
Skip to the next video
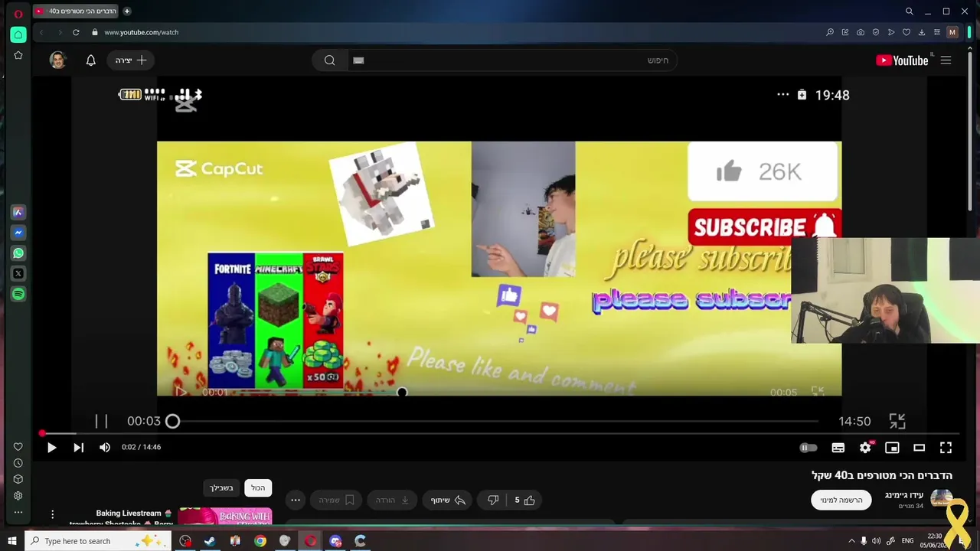coord(78,448)
